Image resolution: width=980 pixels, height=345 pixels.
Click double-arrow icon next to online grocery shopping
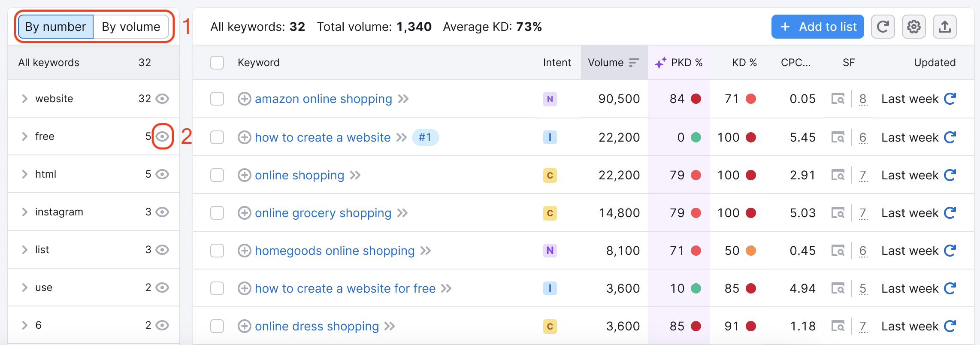[402, 213]
